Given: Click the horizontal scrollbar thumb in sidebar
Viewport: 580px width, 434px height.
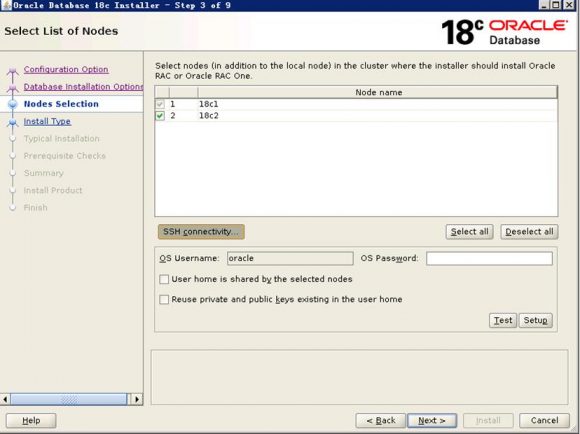Looking at the screenshot, I should click(69, 399).
